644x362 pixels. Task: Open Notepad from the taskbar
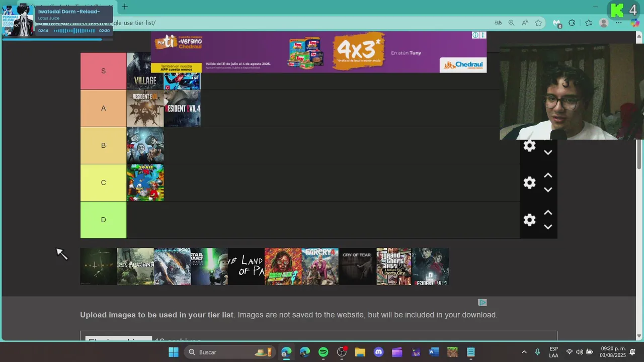pyautogui.click(x=471, y=352)
